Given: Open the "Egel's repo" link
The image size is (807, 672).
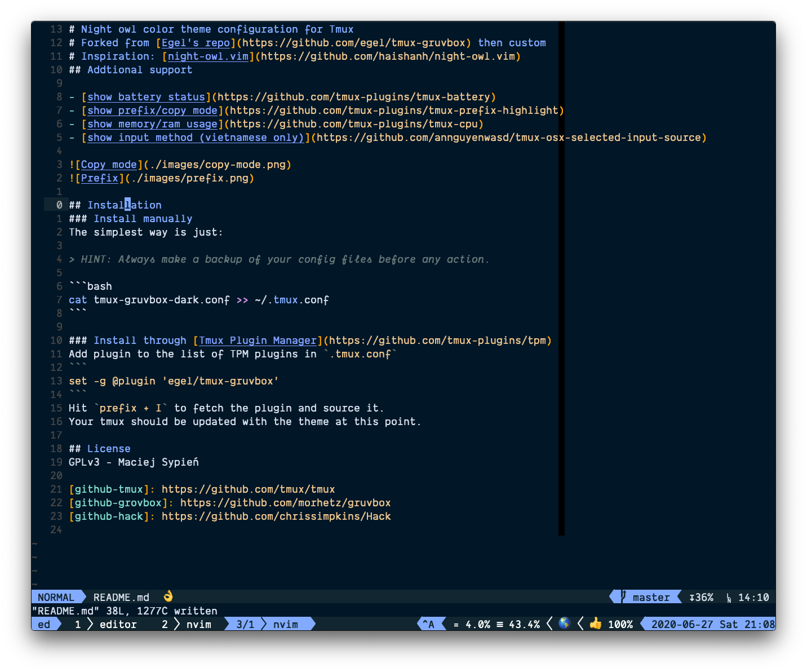Looking at the screenshot, I should click(196, 43).
